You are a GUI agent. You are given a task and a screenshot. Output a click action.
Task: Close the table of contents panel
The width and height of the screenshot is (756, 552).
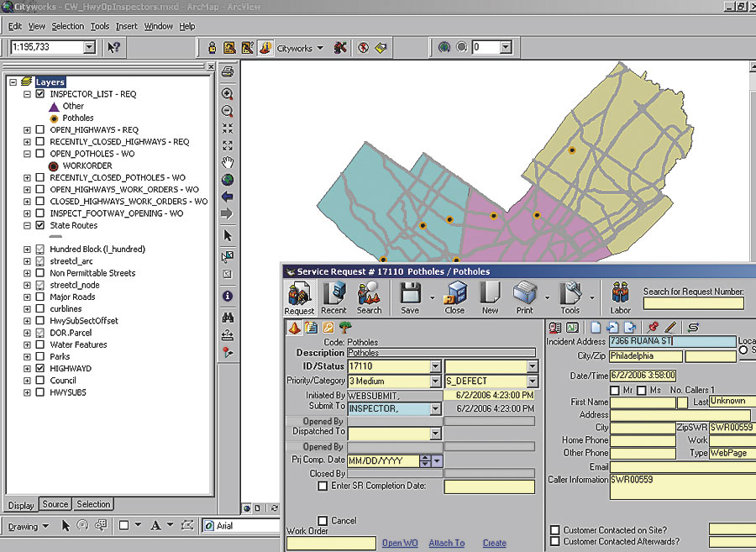(x=211, y=66)
